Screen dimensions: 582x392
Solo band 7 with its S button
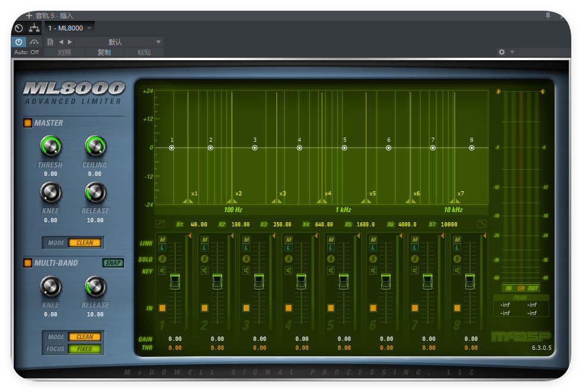click(415, 259)
